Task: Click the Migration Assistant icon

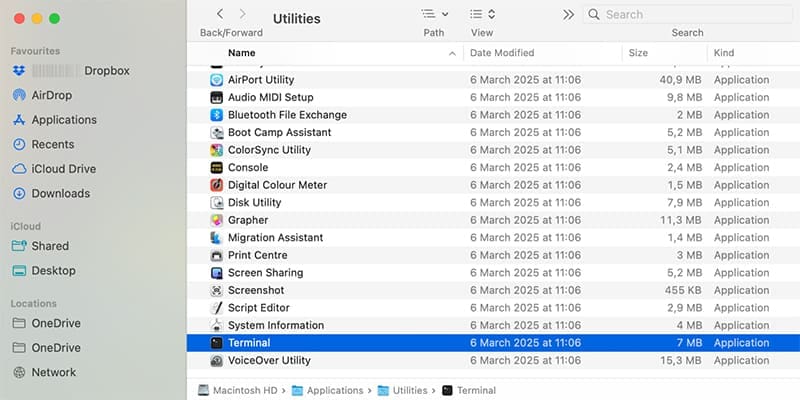Action: (x=217, y=238)
